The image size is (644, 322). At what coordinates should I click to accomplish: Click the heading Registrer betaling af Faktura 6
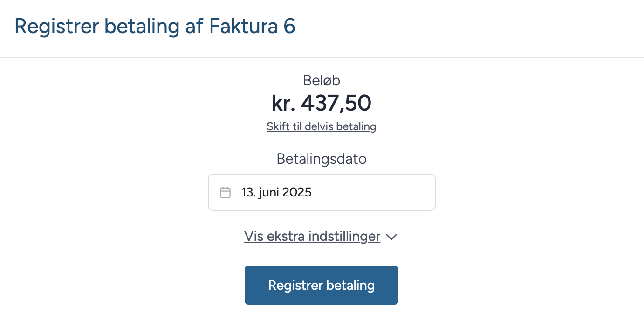click(x=155, y=27)
